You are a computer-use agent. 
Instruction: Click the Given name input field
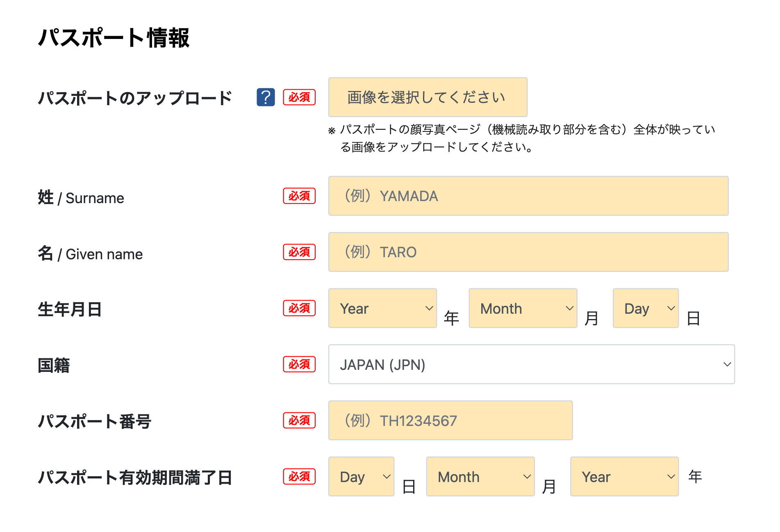pyautogui.click(x=528, y=252)
